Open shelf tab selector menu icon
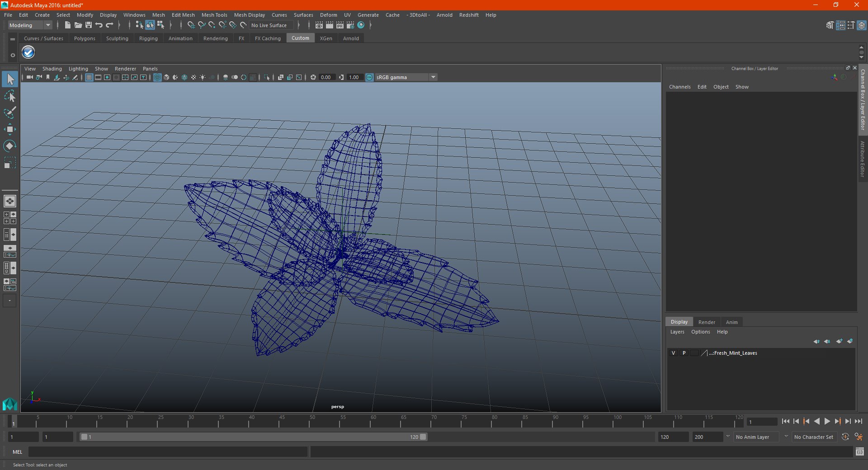Viewport: 868px width, 470px height. tap(13, 39)
